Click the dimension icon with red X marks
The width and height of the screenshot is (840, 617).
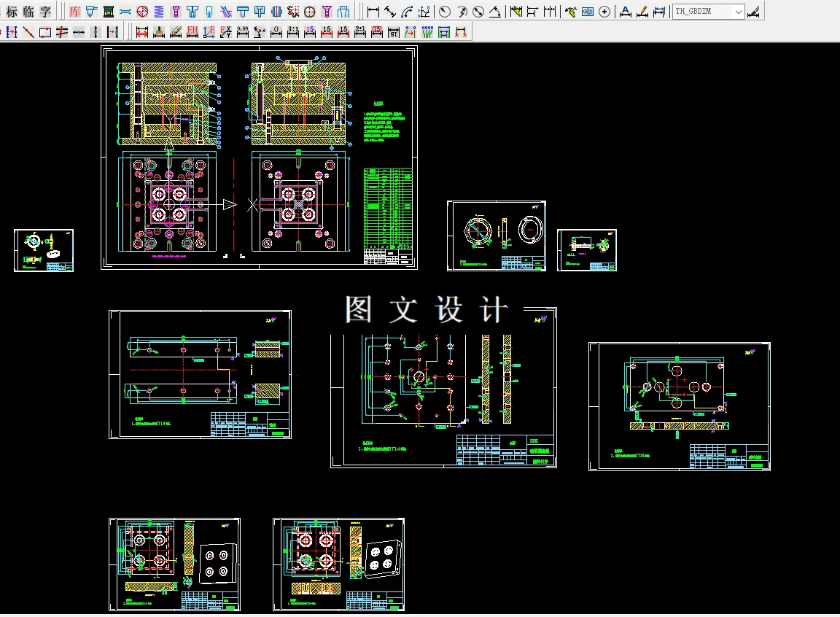click(x=461, y=32)
